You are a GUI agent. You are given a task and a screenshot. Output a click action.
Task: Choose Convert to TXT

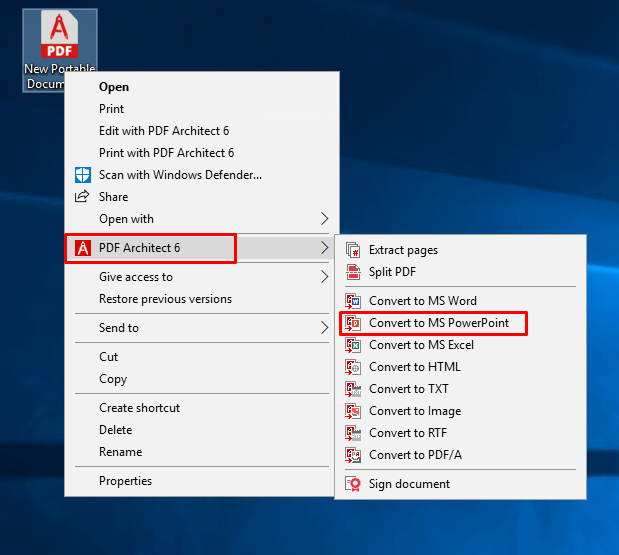coord(460,389)
